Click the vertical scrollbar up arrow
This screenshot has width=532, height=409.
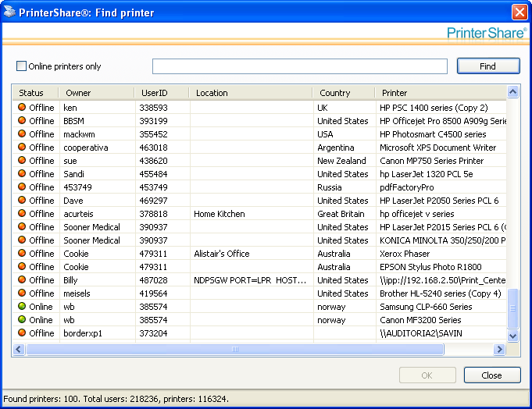tap(512, 92)
